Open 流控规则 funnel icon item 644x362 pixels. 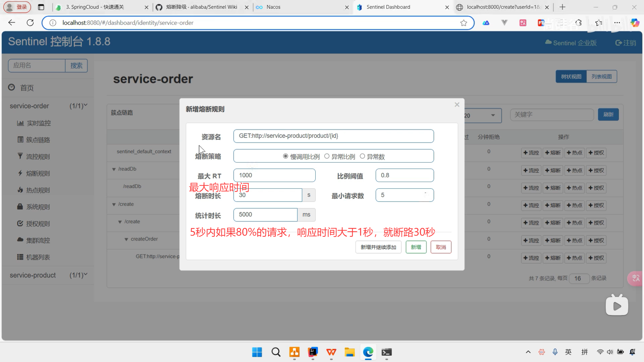[x=20, y=156]
